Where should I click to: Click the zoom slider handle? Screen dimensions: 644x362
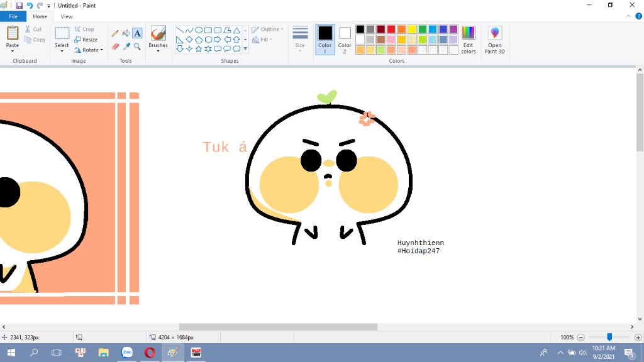[x=609, y=337]
